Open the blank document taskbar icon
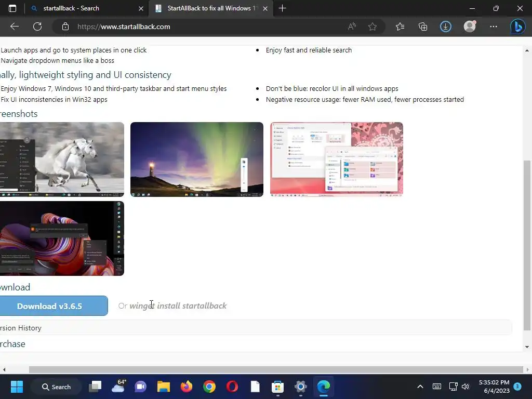532x399 pixels. click(x=255, y=387)
